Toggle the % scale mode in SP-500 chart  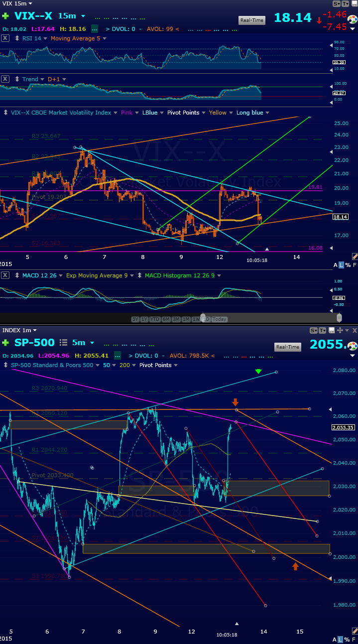(348, 640)
